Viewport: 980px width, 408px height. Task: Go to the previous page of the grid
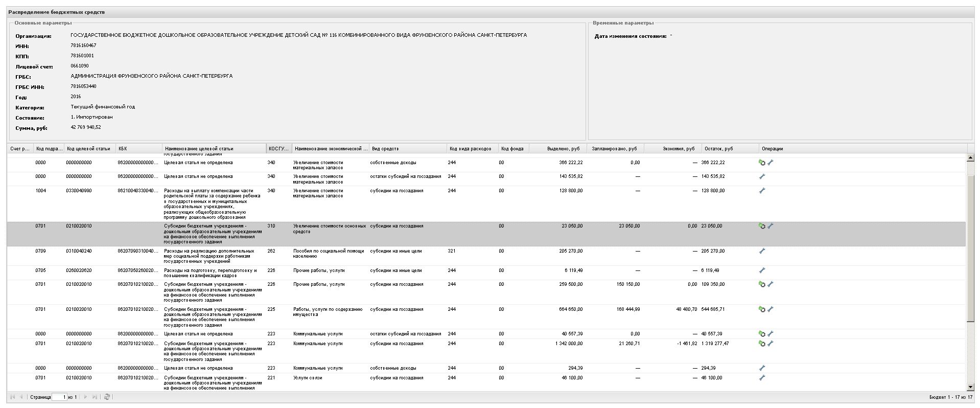pos(21,397)
